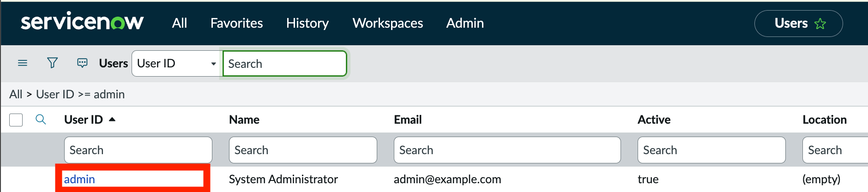Image resolution: width=868 pixels, height=192 pixels.
Task: Open the Admin menu
Action: (465, 23)
